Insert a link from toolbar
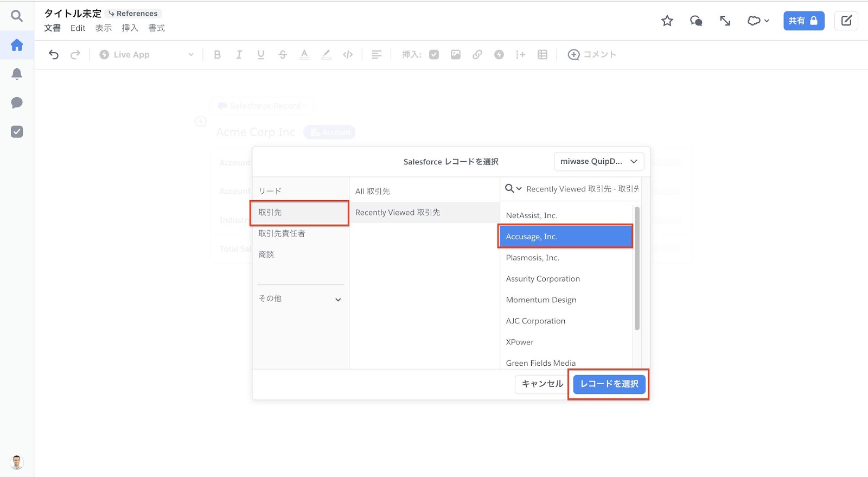The height and width of the screenshot is (477, 868). pyautogui.click(x=477, y=54)
